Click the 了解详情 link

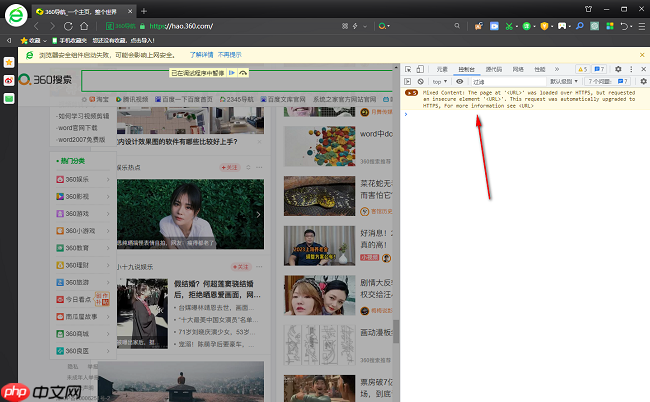(195, 54)
